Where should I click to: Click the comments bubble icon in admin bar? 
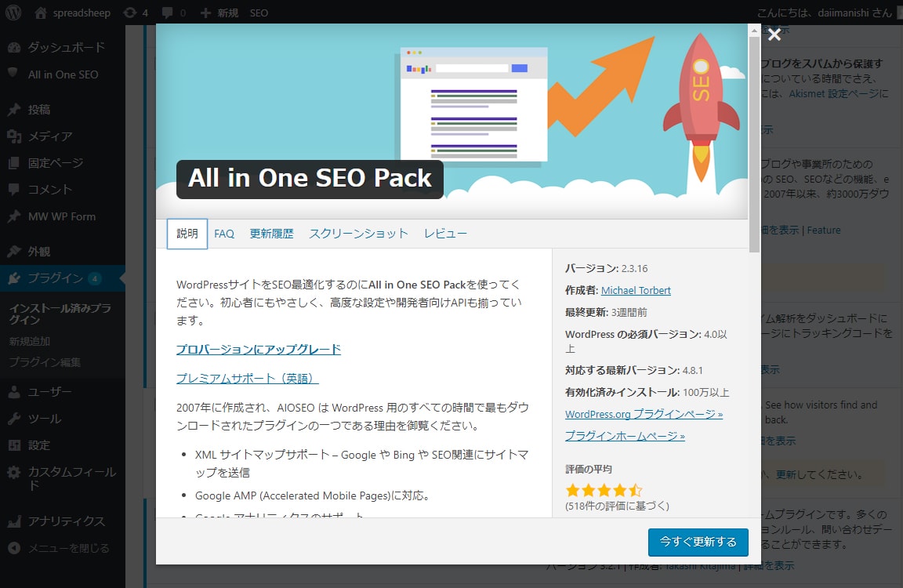(x=166, y=13)
